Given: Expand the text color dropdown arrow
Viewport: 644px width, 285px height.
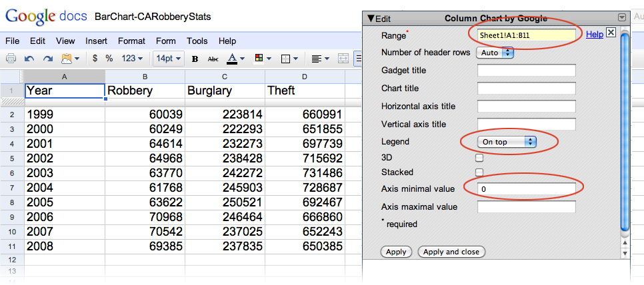Looking at the screenshot, I should [242, 59].
